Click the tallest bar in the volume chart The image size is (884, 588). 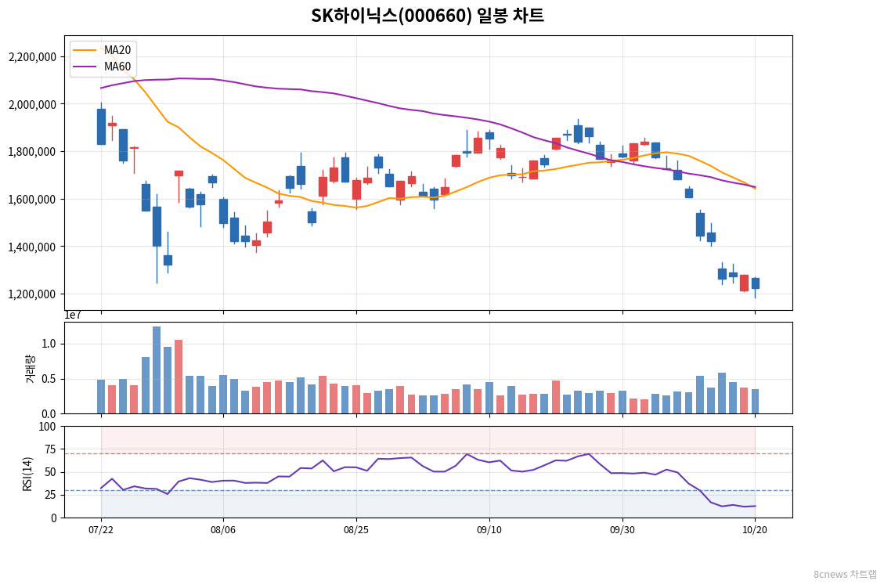click(x=156, y=370)
